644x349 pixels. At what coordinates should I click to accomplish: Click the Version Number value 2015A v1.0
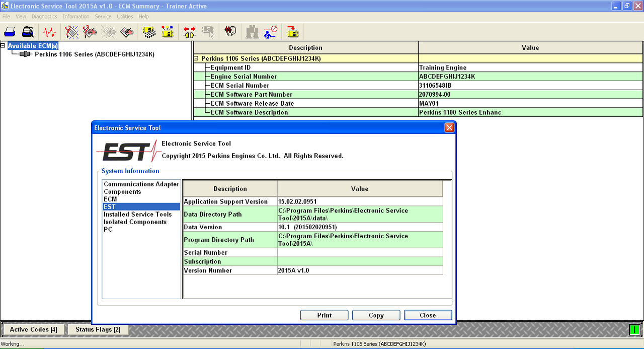pos(293,270)
